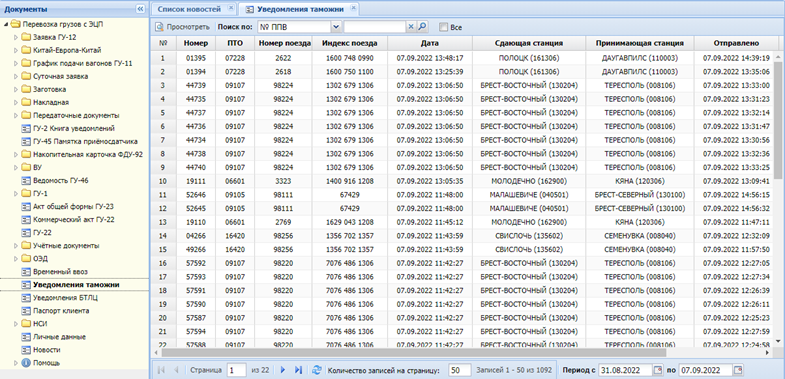Screen dimensions: 785x379
Task: Expand Передаточные документы folder
Action: pyautogui.click(x=16, y=115)
